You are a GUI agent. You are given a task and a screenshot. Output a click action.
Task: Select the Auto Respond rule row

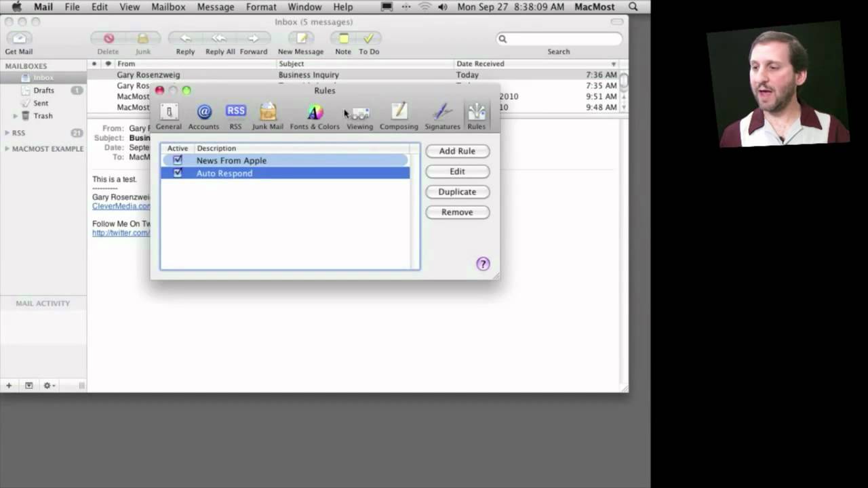(x=285, y=173)
